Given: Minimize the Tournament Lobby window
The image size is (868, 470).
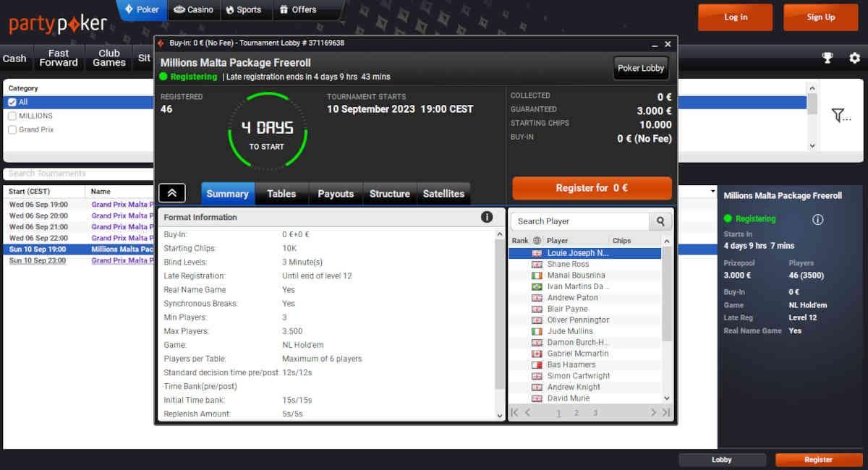Looking at the screenshot, I should [x=654, y=44].
